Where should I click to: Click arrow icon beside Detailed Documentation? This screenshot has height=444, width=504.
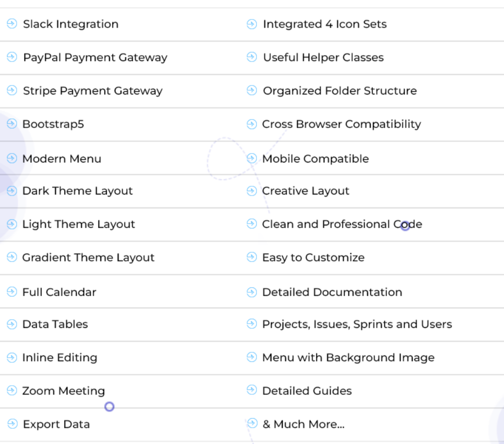click(251, 292)
